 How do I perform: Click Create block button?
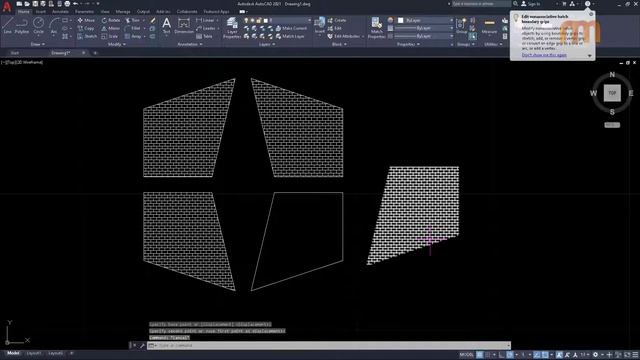click(337, 20)
